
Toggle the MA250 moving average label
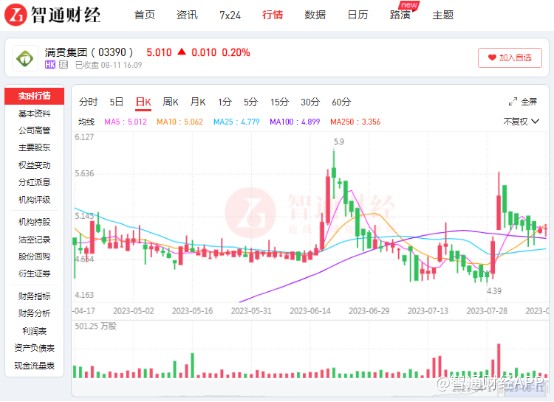(355, 122)
